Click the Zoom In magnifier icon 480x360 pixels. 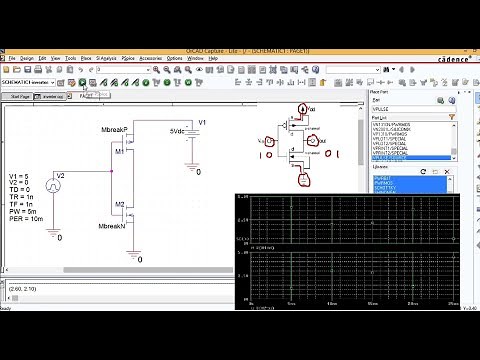156,69
